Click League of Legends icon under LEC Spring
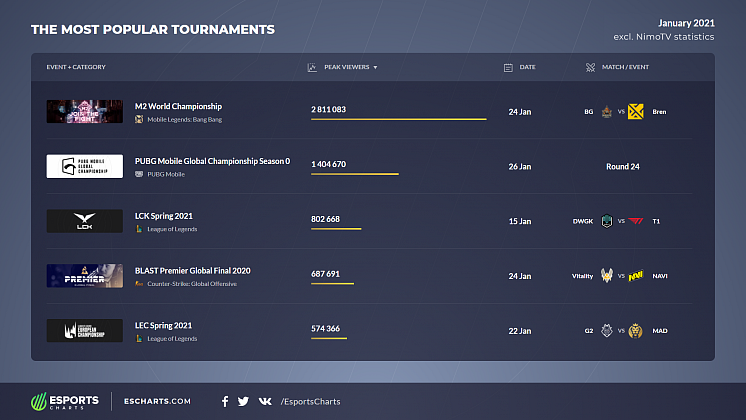This screenshot has width=746, height=420. [139, 339]
